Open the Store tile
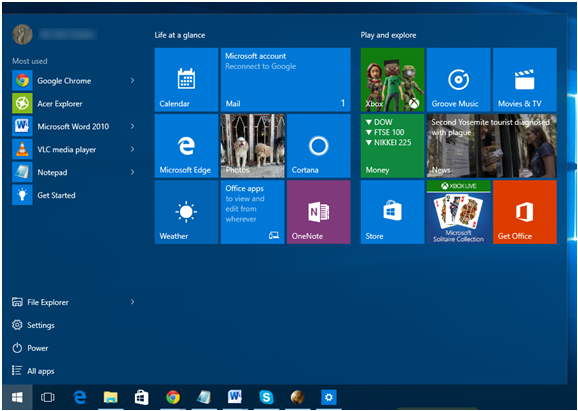 pyautogui.click(x=392, y=212)
